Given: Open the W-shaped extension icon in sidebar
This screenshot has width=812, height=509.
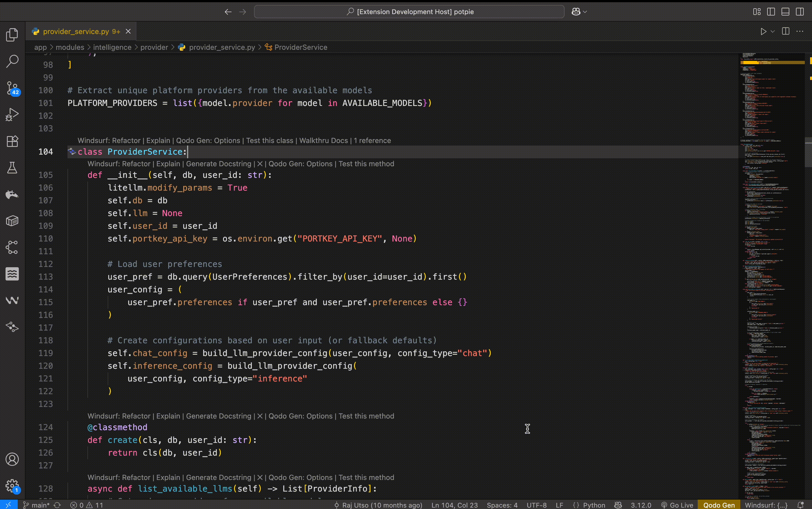Looking at the screenshot, I should 12,300.
